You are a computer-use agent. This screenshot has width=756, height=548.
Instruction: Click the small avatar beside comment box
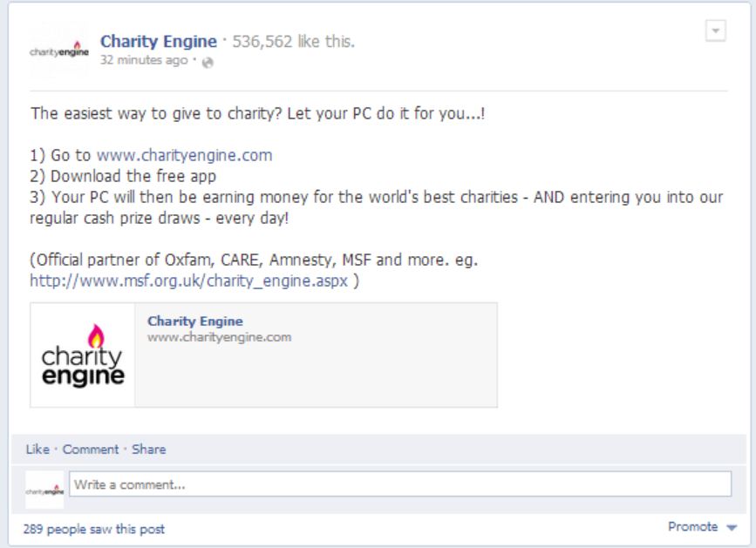[44, 490]
